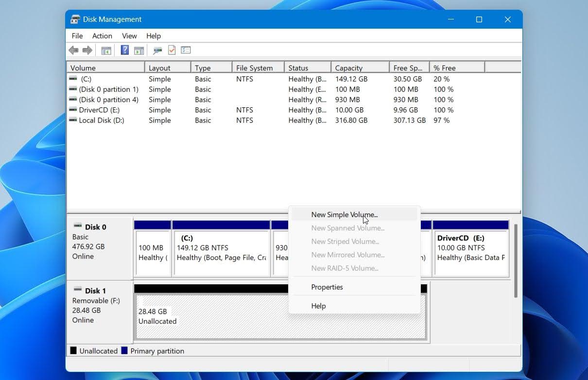Click the drive icon beside Disk 0 partition 4
Screen dimensions: 588x380
pyautogui.click(x=73, y=99)
